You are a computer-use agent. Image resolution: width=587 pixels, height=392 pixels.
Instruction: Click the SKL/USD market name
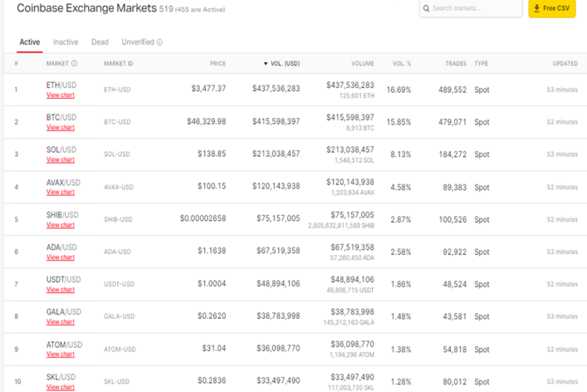click(x=61, y=377)
